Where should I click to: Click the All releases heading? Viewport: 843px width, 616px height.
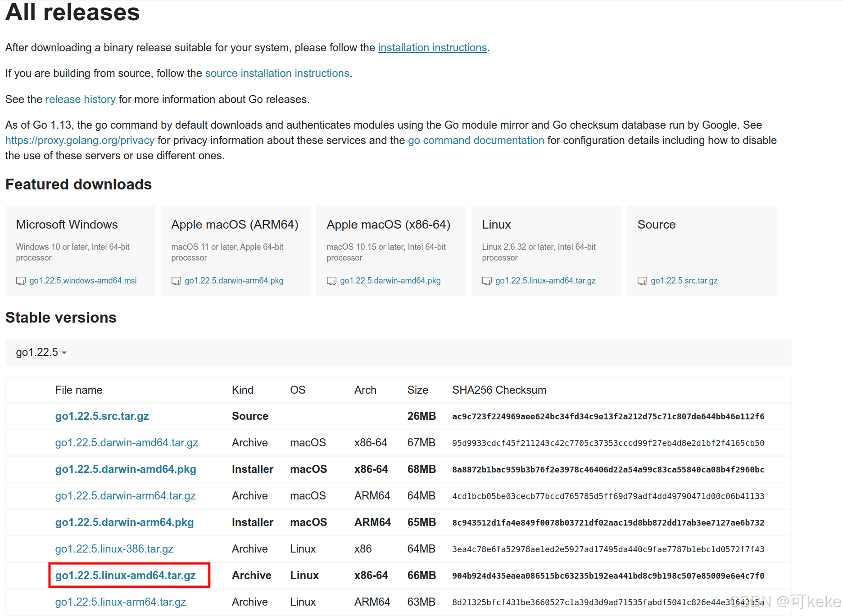tap(73, 12)
